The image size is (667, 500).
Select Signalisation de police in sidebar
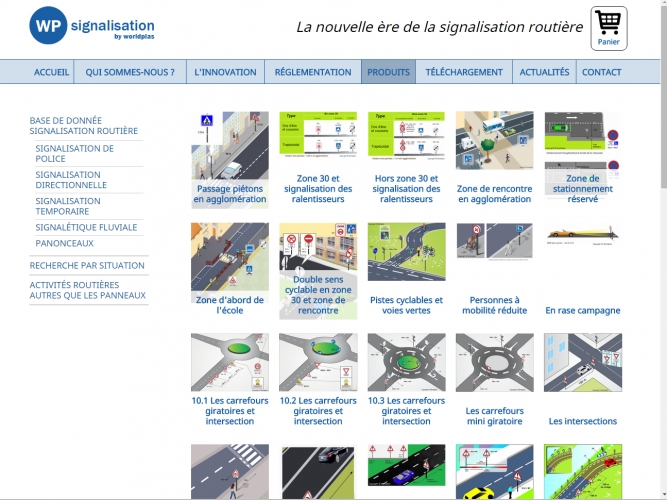click(x=75, y=153)
